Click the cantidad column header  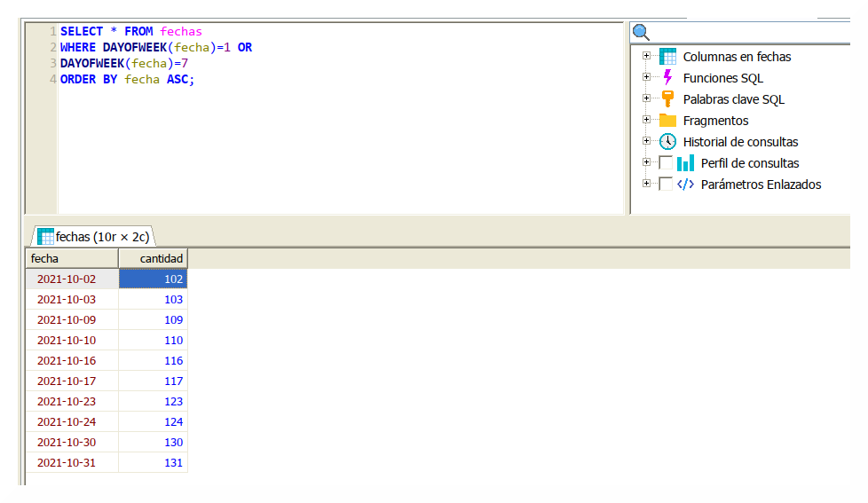pos(153,258)
